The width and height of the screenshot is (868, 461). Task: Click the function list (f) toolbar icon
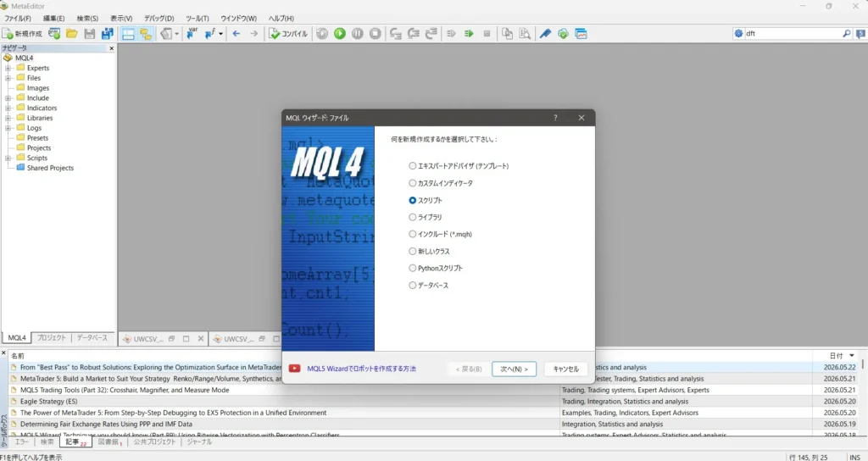pyautogui.click(x=210, y=34)
